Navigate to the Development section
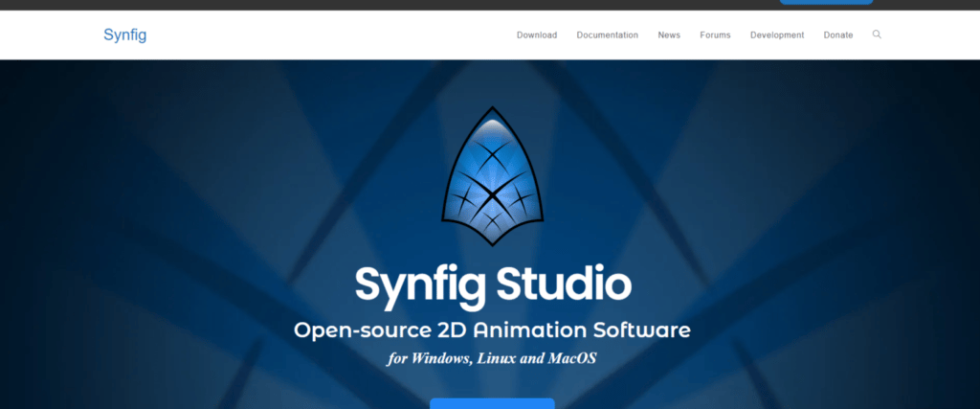Screen dimensions: 980x409 (776, 35)
